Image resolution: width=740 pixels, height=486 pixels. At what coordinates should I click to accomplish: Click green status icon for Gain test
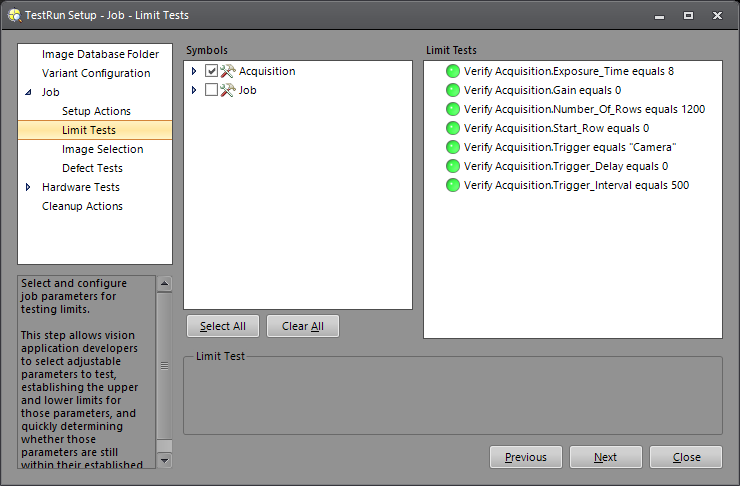pyautogui.click(x=453, y=90)
